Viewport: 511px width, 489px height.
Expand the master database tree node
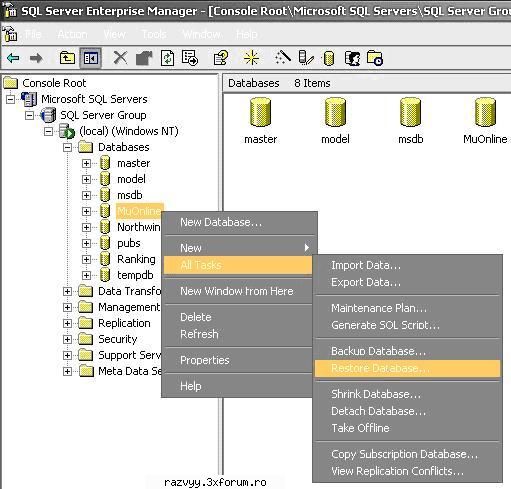(x=86, y=163)
